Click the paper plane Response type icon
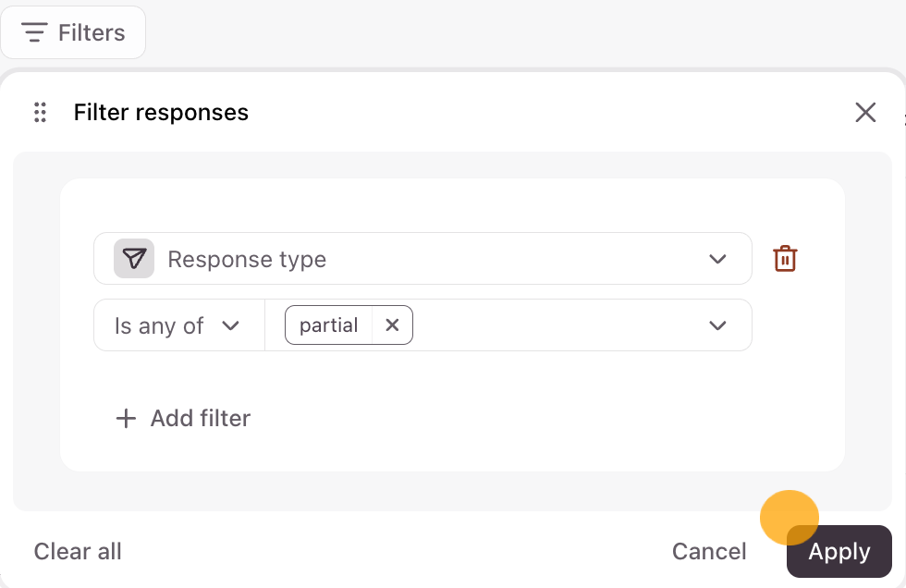The image size is (906, 588). pyautogui.click(x=135, y=259)
